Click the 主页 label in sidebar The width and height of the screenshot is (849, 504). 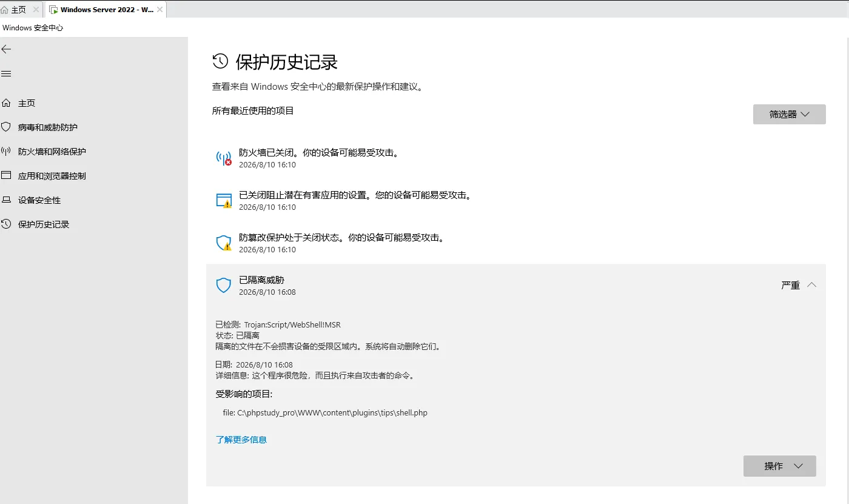[x=27, y=103]
